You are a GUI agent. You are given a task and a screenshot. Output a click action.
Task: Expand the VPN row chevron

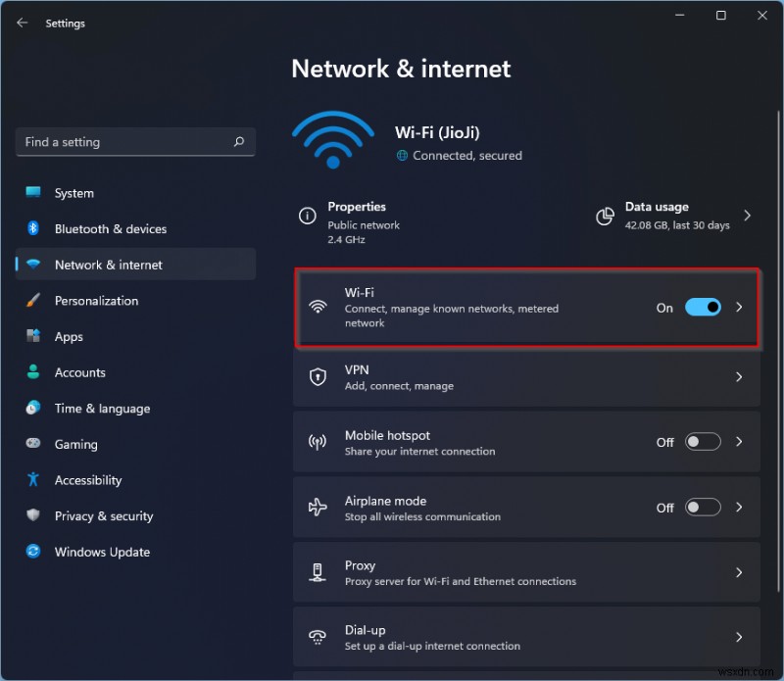[739, 377]
